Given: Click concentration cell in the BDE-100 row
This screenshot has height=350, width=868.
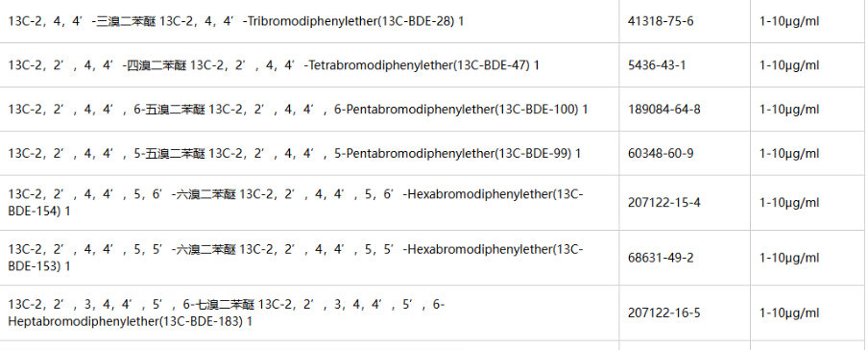Looking at the screenshot, I should pos(789,110).
